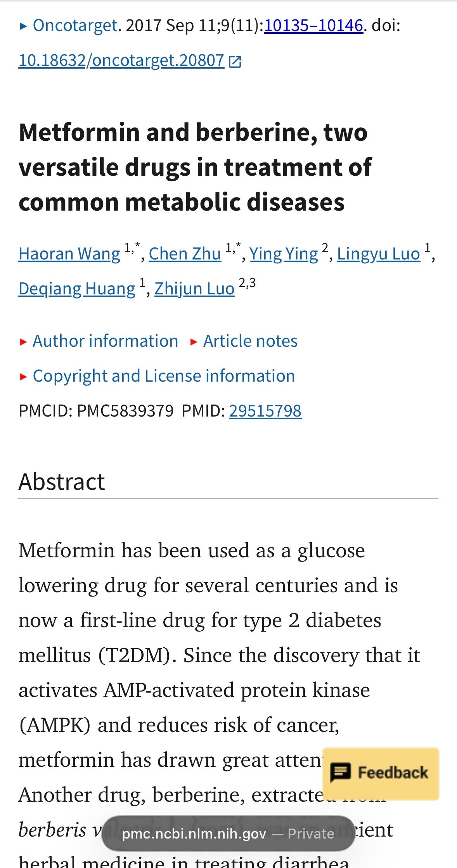
Task: Open the PMID 29515798 link
Action: (265, 411)
